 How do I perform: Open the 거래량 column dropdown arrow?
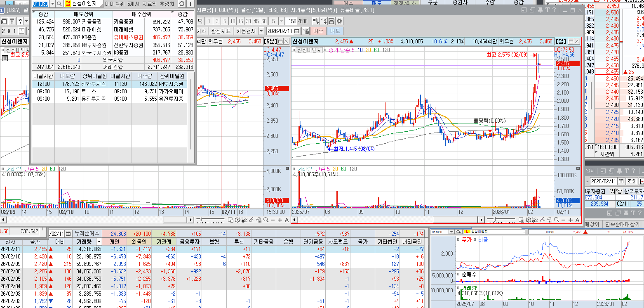coord(99,242)
